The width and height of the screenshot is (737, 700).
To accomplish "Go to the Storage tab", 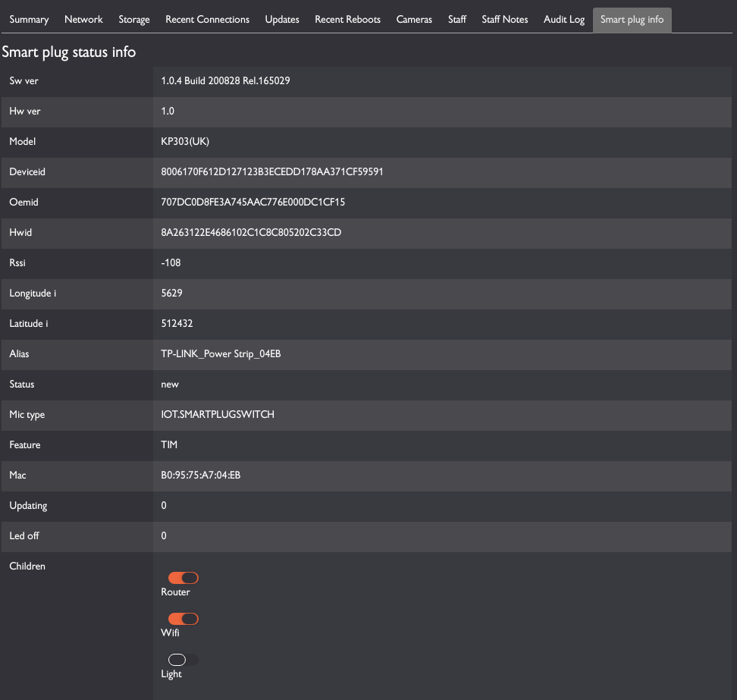I will (134, 20).
